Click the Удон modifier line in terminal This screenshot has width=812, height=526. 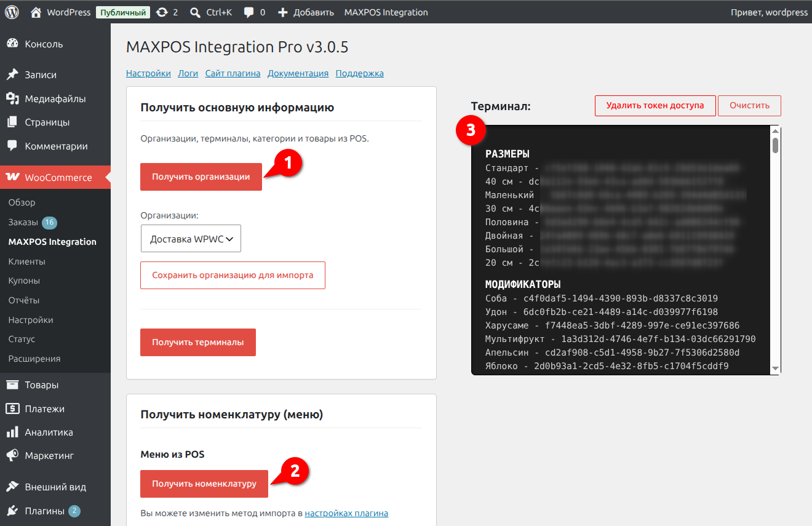602,312
